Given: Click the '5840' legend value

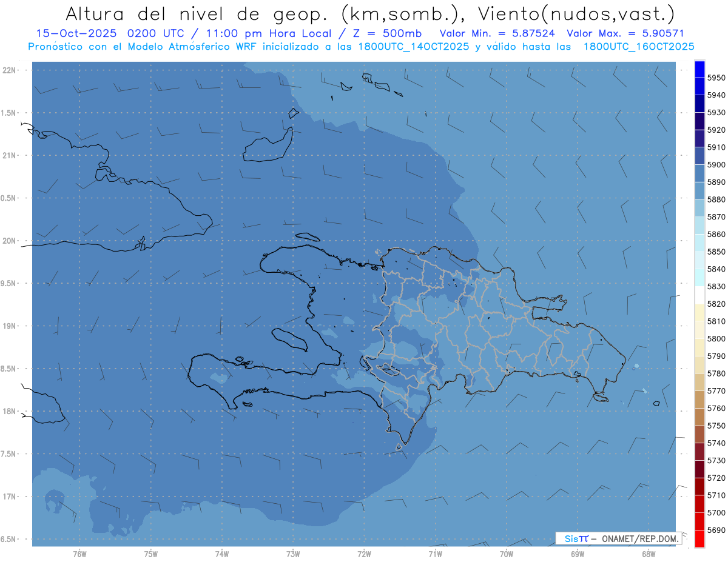Looking at the screenshot, I should pos(716,269).
